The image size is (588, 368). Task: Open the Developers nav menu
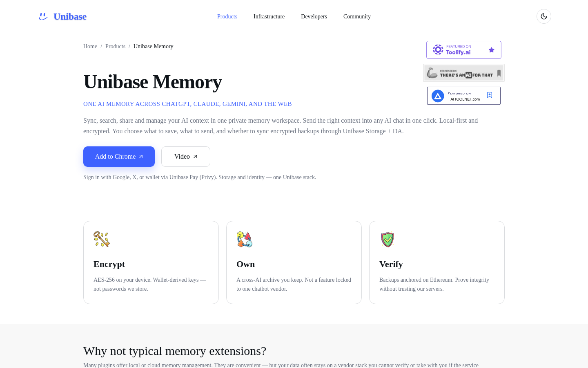point(314,16)
